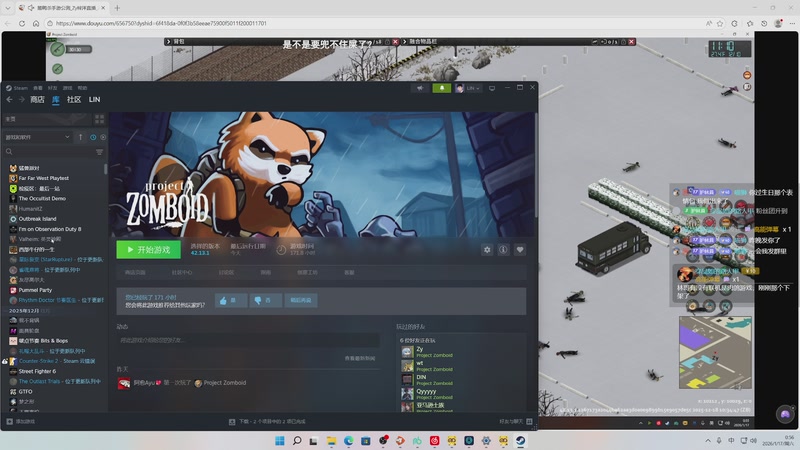800x450 pixels.
Task: Select Pummel Party in library list
Action: pos(35,290)
